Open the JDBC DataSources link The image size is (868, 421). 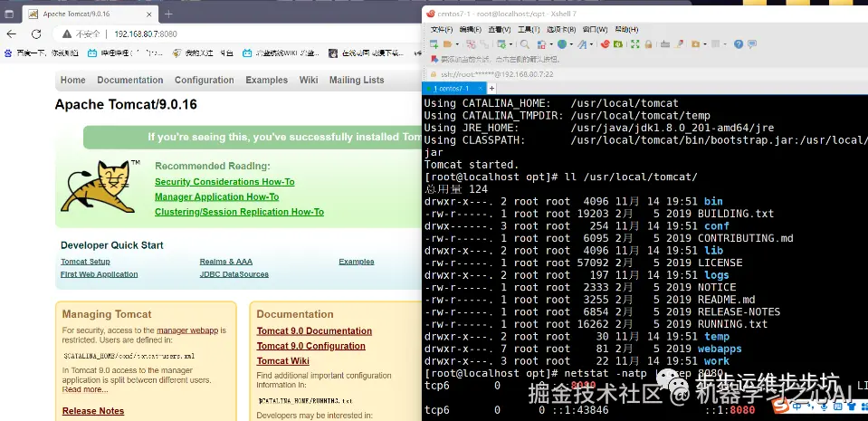[234, 274]
